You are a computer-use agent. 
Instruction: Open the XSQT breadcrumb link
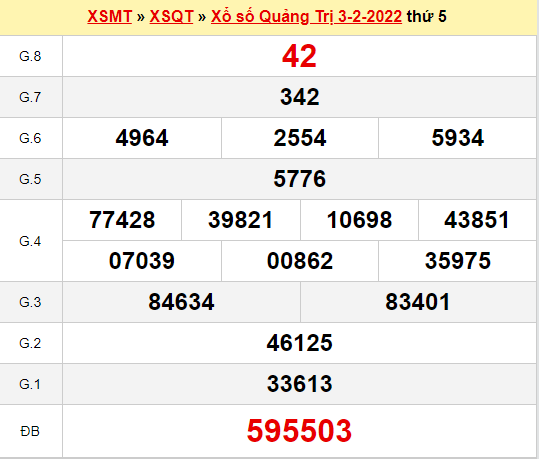click(x=171, y=16)
